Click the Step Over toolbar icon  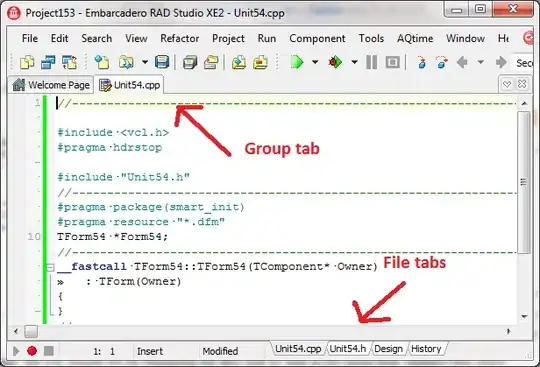click(442, 62)
